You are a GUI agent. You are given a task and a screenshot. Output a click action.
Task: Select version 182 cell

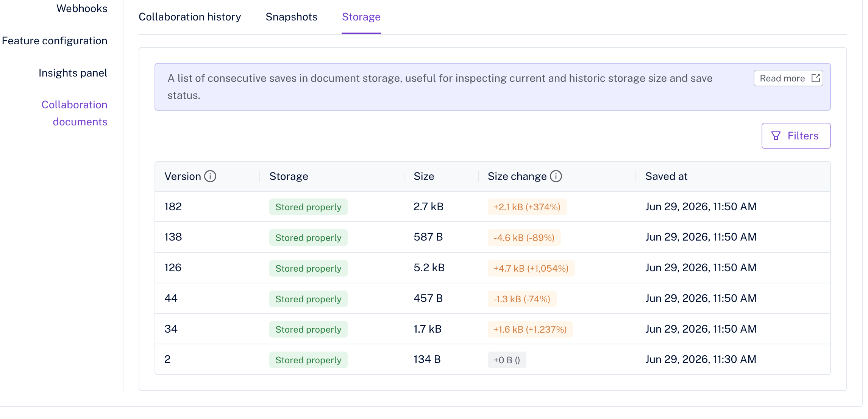[173, 206]
